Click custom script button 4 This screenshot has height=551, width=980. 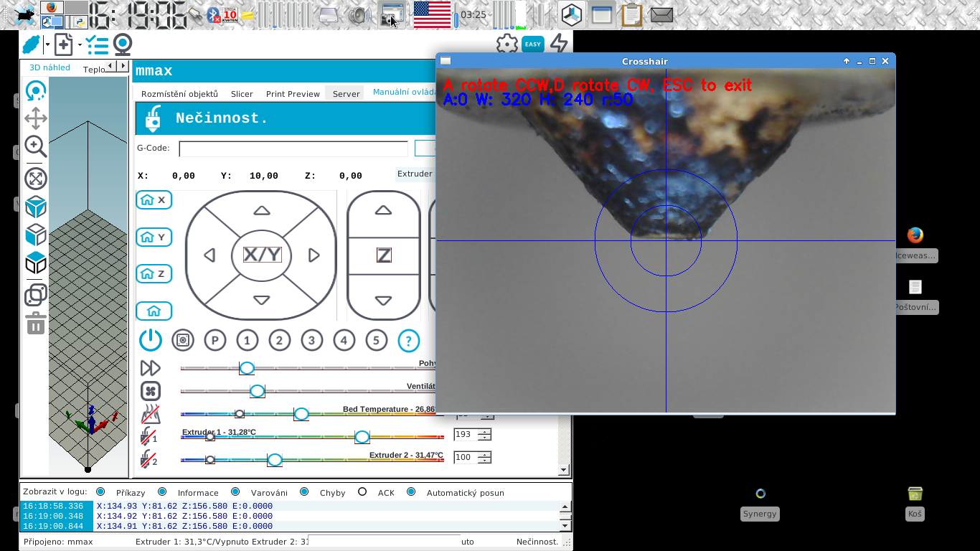pos(344,340)
